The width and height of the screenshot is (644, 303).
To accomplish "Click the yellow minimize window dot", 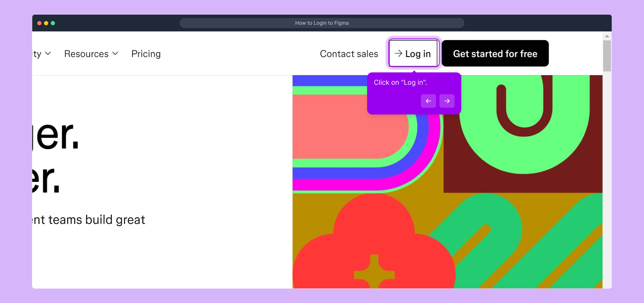I will point(46,23).
